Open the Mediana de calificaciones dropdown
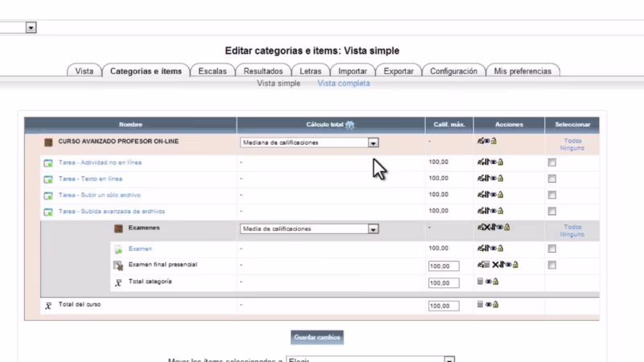The image size is (644, 362). (309, 143)
